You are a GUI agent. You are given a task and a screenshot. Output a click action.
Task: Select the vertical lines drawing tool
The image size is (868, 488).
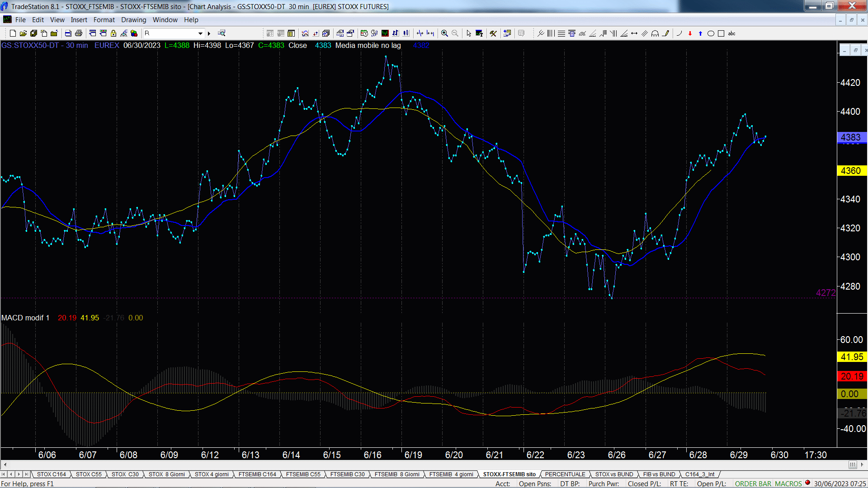point(551,33)
